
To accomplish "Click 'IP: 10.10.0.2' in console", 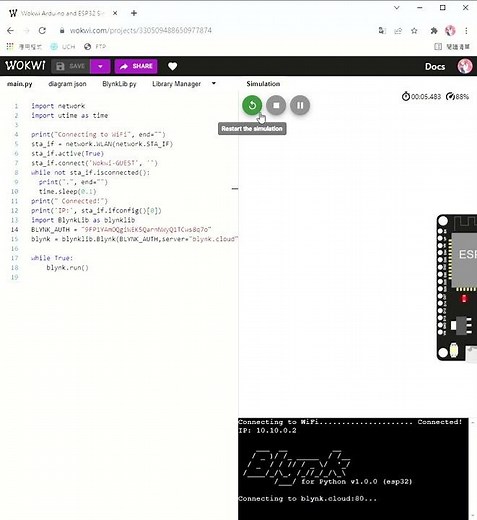I will pos(267,430).
